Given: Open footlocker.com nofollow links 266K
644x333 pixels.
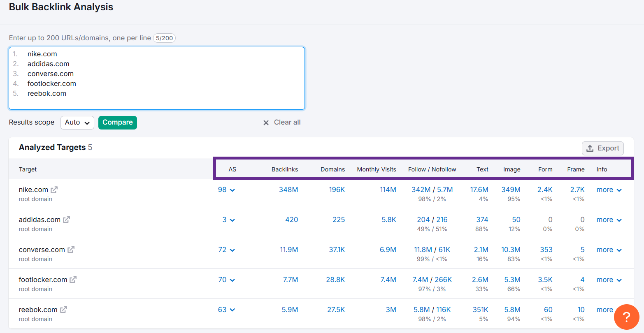Looking at the screenshot, I should 443,280.
